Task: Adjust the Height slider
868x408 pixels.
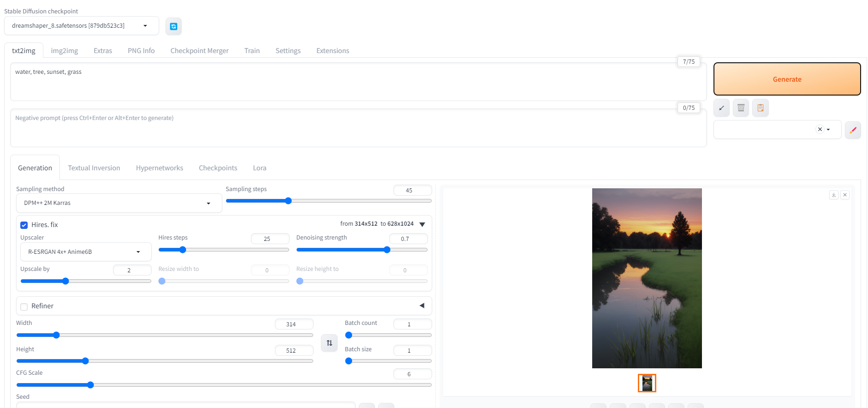Action: pos(165,361)
